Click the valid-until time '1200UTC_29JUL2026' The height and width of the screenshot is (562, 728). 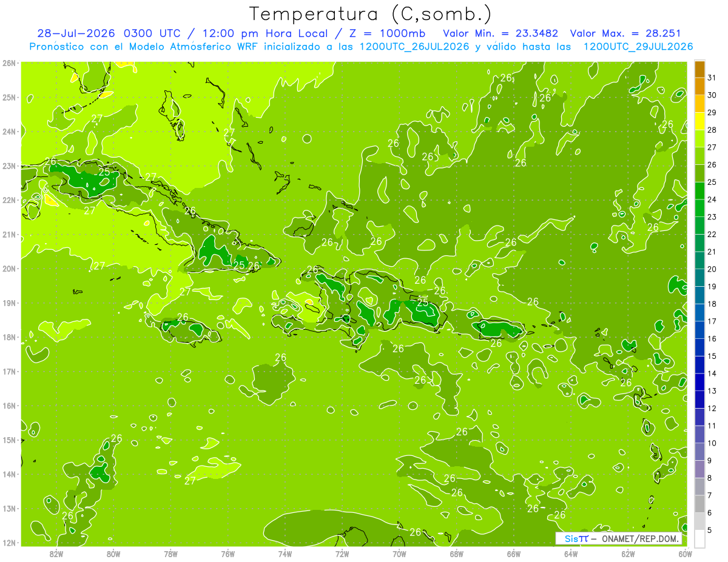638,47
